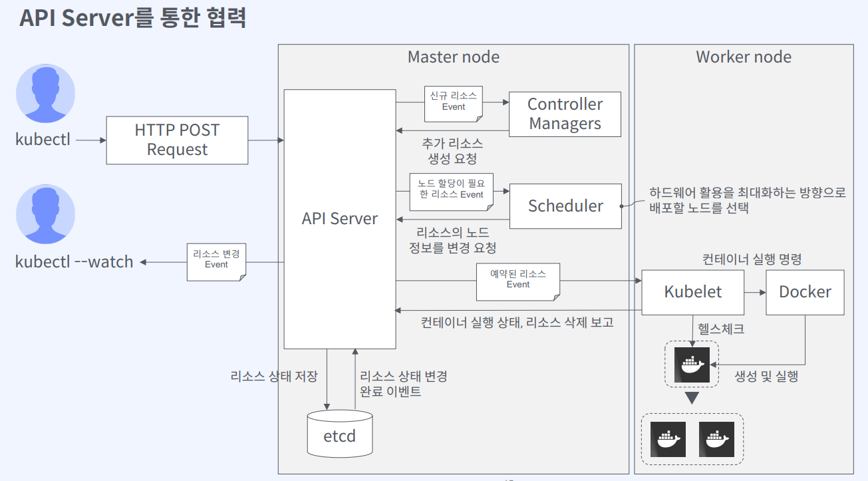
Task: Click the 리소스의 노드 정보를 변경 요청 text
Action: (x=452, y=240)
